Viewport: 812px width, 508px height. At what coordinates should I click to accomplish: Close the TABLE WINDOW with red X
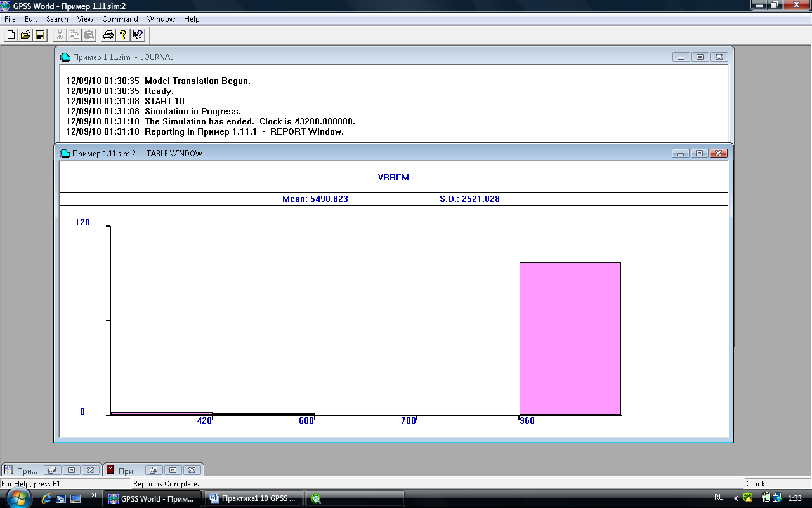pos(719,153)
